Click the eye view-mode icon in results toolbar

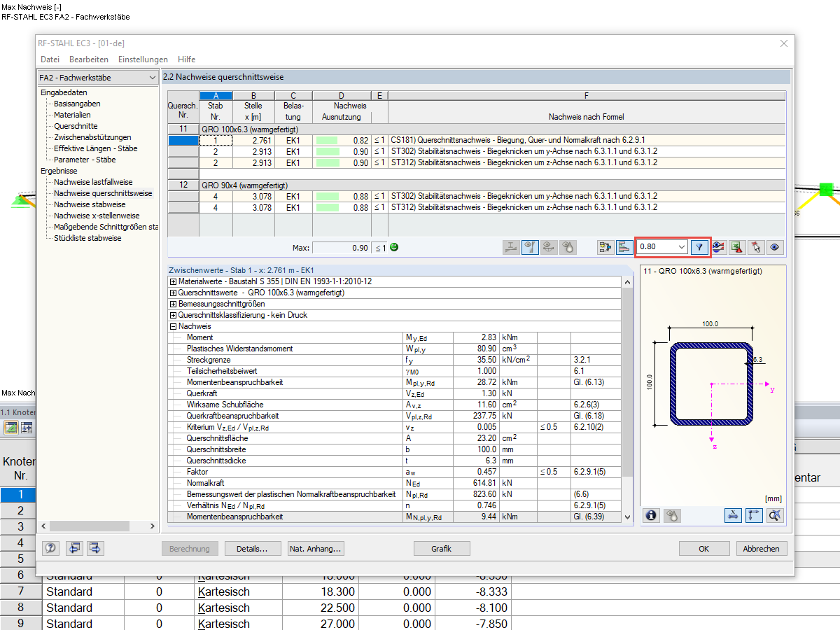(x=774, y=247)
